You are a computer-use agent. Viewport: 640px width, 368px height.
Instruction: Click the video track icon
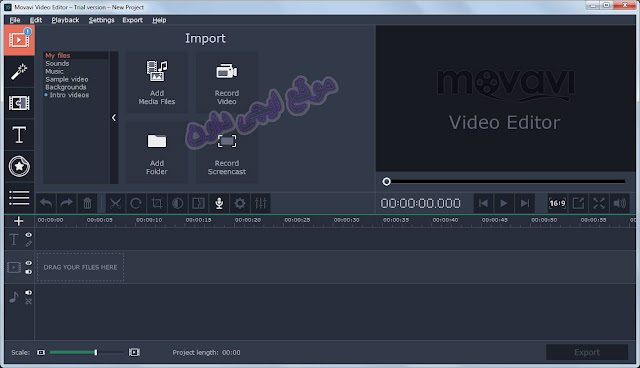point(14,268)
